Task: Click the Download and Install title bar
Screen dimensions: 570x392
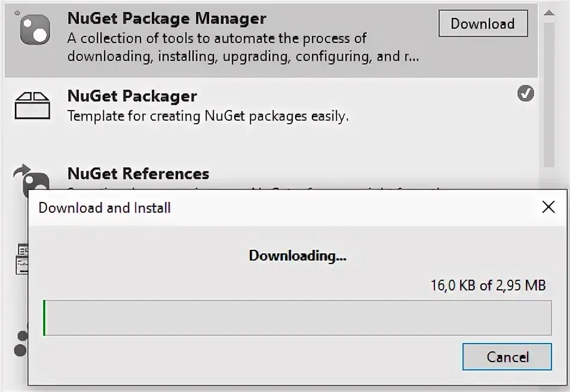Action: (239, 207)
